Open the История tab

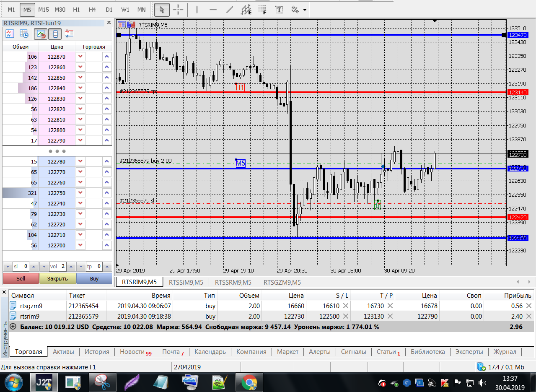point(97,352)
